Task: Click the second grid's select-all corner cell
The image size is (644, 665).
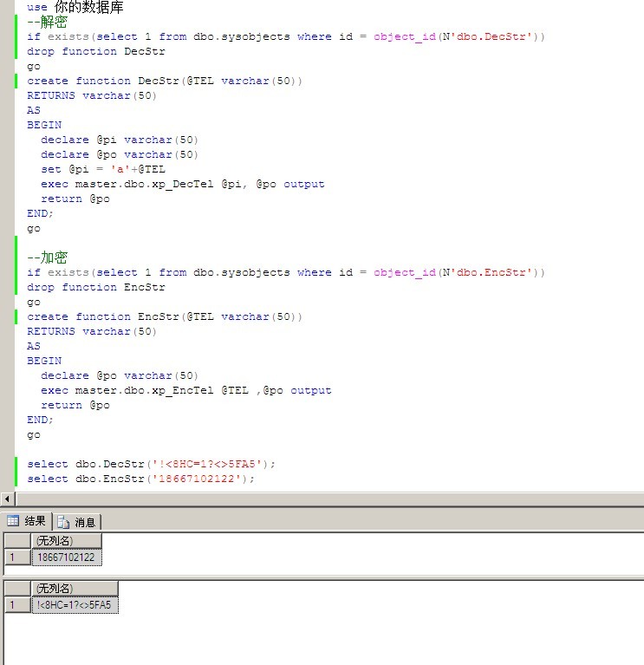Action: tap(17, 588)
